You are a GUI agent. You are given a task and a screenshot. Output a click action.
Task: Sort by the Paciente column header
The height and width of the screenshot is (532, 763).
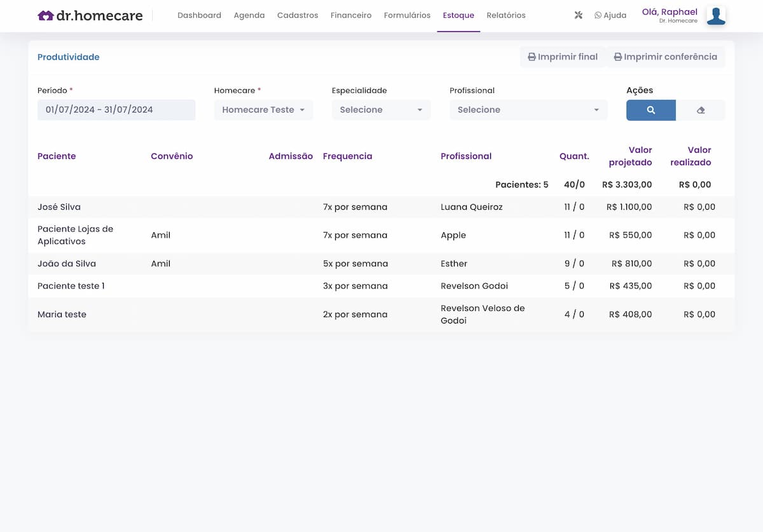point(57,156)
